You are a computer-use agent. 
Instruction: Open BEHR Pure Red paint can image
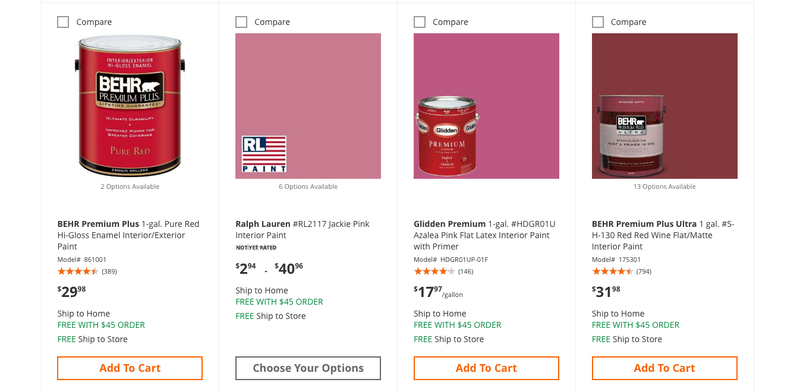point(130,106)
